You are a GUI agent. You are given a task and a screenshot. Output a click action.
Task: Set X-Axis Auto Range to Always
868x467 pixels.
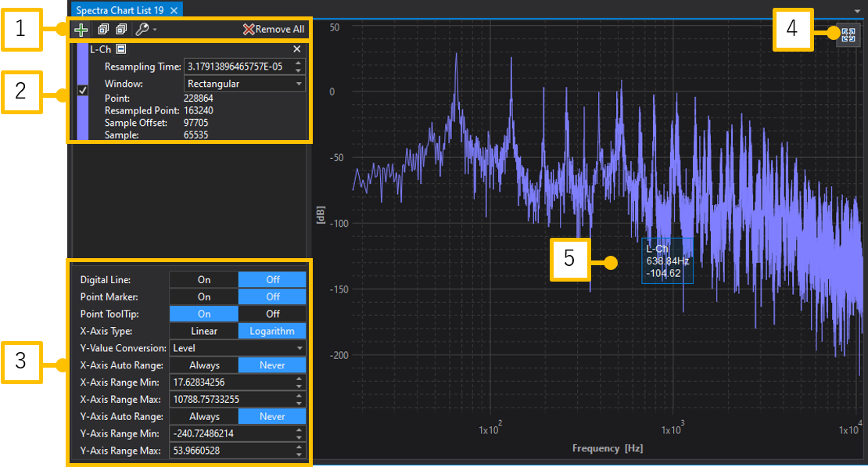pyautogui.click(x=203, y=365)
